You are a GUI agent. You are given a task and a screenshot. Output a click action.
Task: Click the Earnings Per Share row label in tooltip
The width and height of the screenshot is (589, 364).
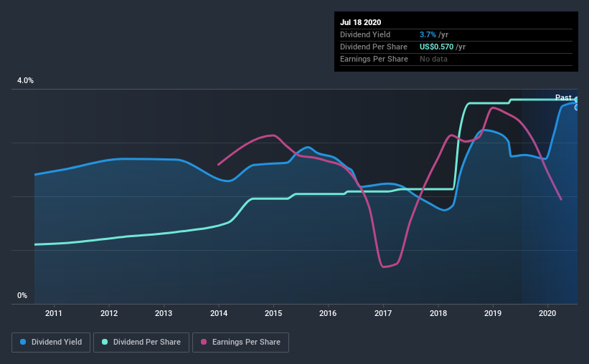tap(374, 59)
